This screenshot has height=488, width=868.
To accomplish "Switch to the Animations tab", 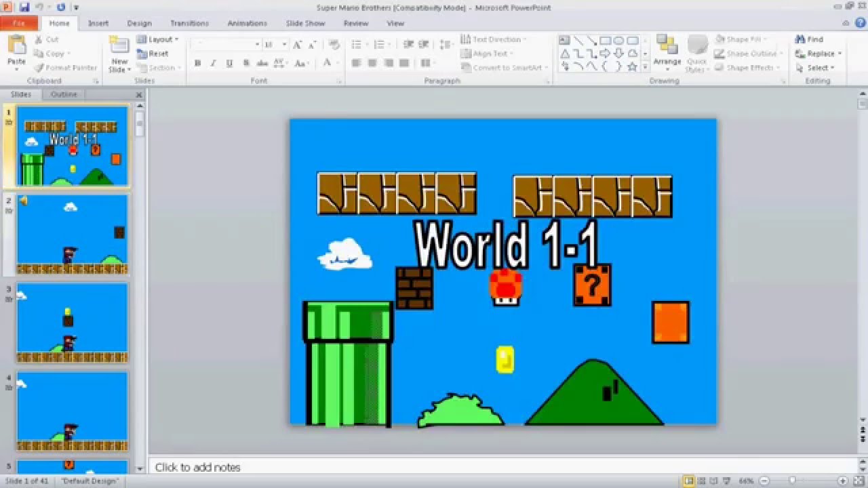I will pyautogui.click(x=247, y=23).
